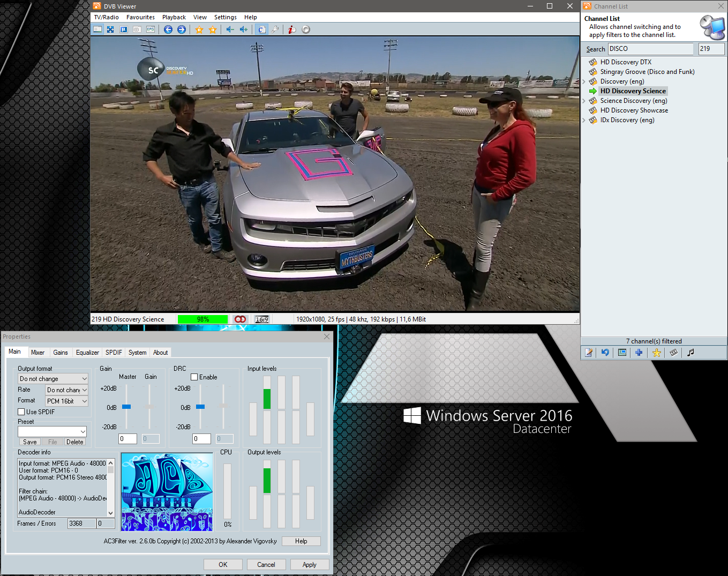728x576 pixels.
Task: Click the Help button in Properties
Action: 301,541
